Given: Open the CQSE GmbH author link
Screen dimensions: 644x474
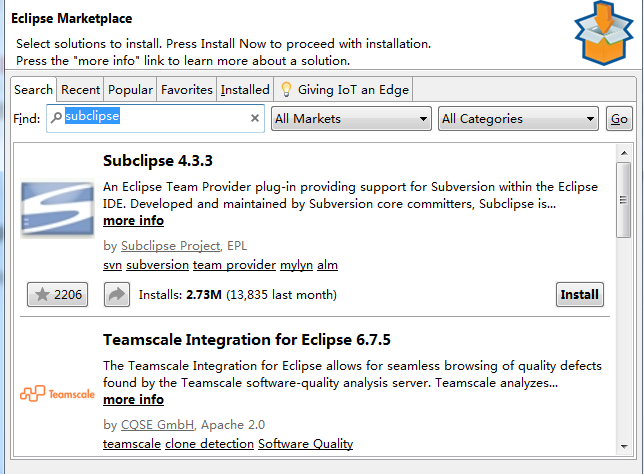Looking at the screenshot, I should [157, 425].
